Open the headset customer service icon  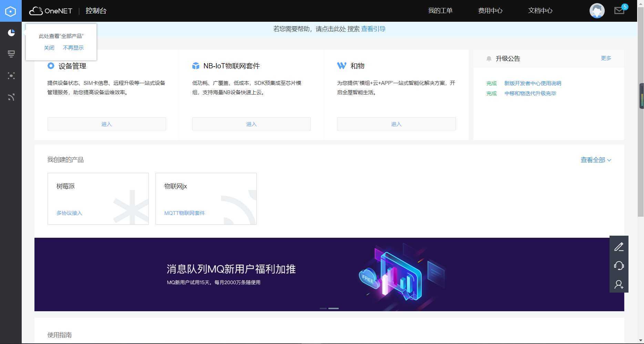tap(619, 265)
